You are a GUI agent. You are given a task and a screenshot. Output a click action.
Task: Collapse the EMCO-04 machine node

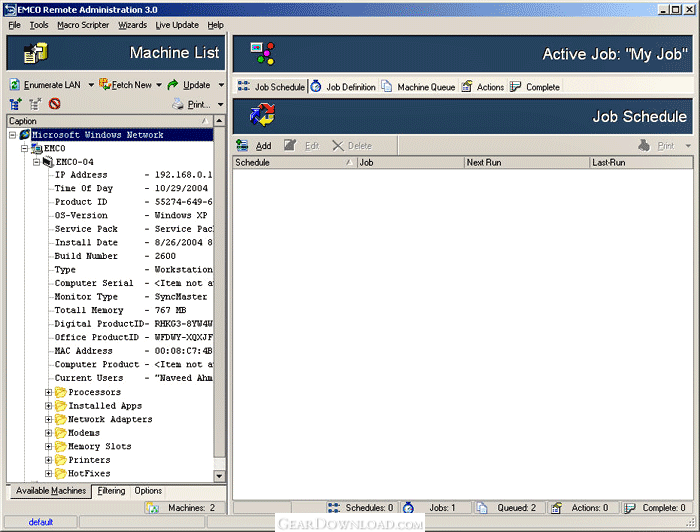click(37, 162)
